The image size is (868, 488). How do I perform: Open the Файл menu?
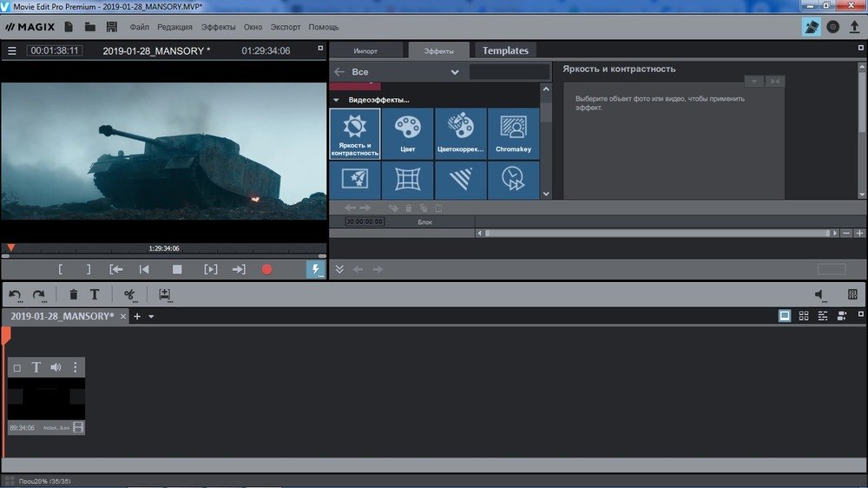(x=139, y=27)
